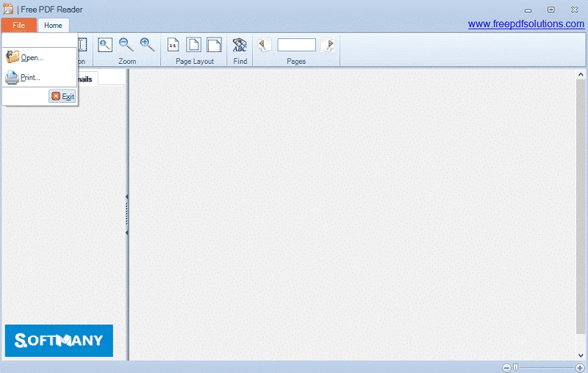Switch to the Home ribbon tab
Viewport: 588px width, 373px height.
click(53, 26)
